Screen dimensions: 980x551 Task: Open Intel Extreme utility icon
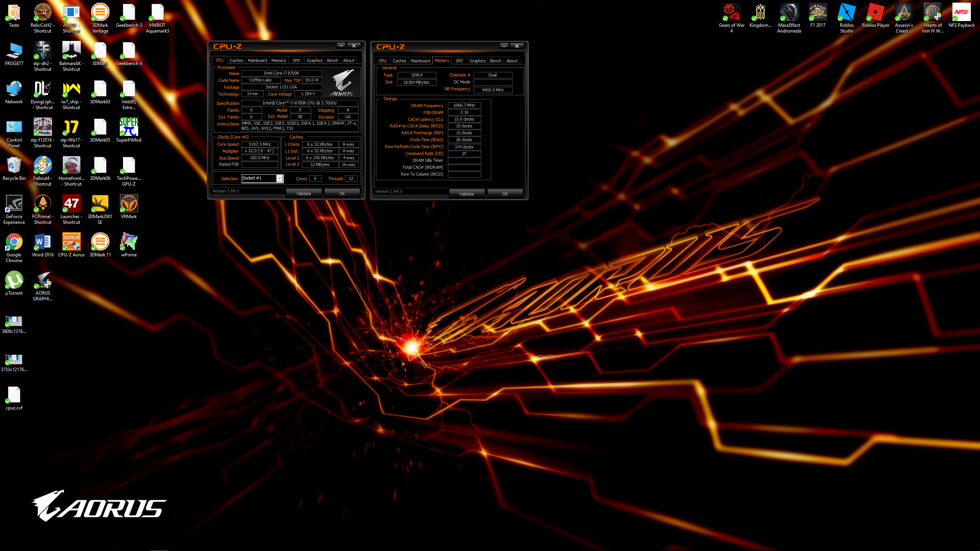click(129, 95)
